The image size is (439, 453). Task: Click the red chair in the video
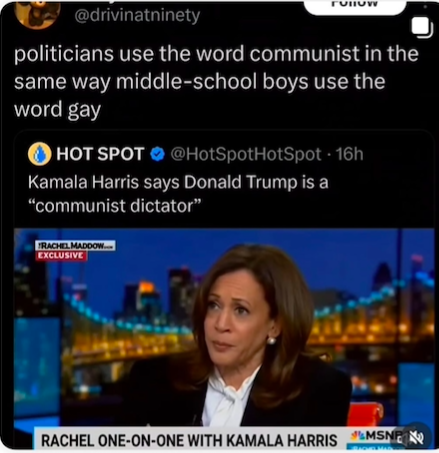[364, 414]
